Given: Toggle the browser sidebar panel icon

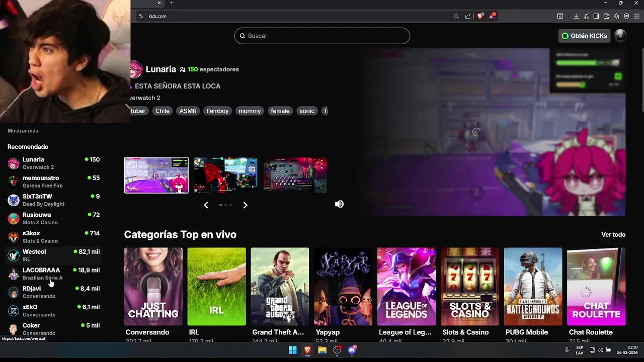Looking at the screenshot, I should click(596, 16).
